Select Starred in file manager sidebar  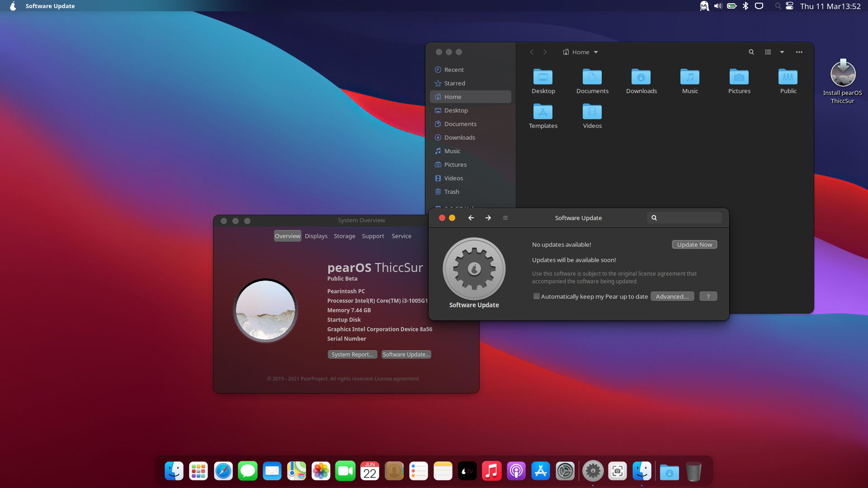coord(471,83)
